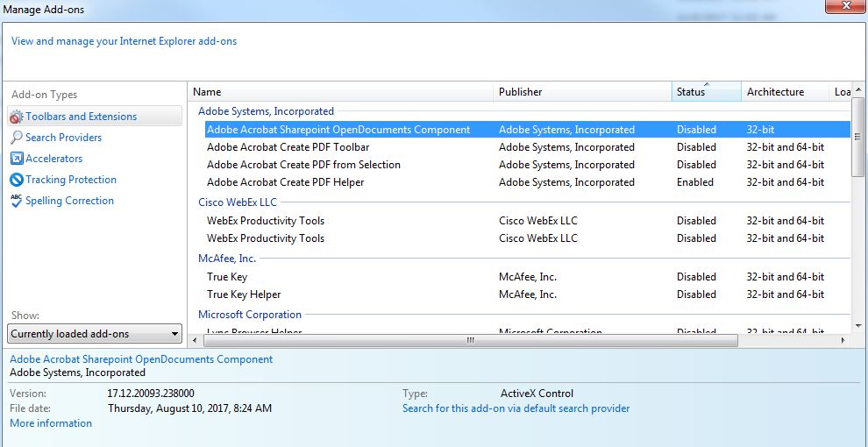The width and height of the screenshot is (868, 447).
Task: Open the Accelerators add-on type
Action: [53, 159]
